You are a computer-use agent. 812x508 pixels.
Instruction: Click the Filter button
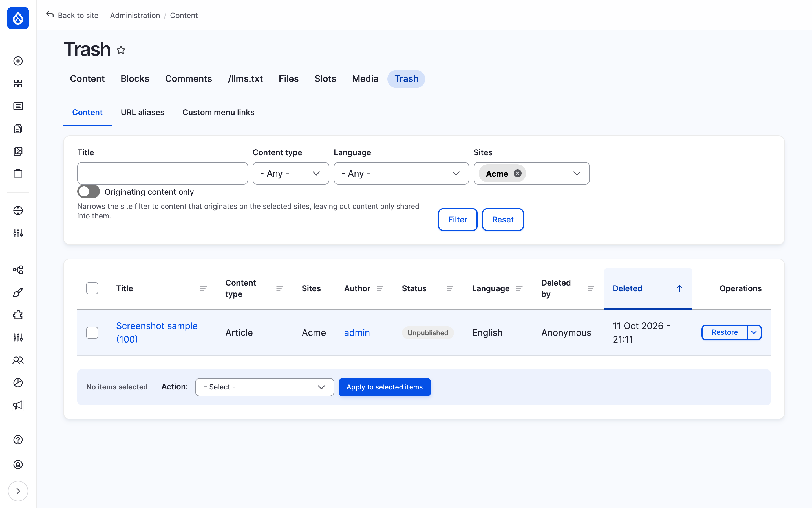pos(458,220)
